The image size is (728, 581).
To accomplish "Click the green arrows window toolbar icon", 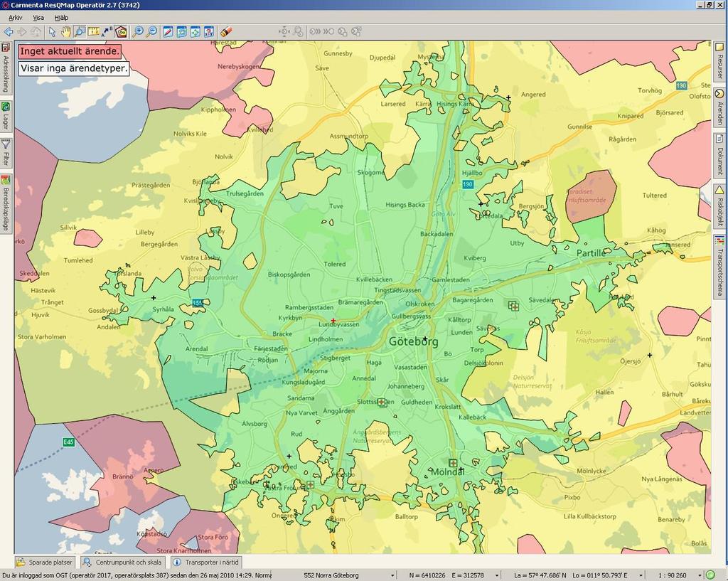I will (x=196, y=31).
